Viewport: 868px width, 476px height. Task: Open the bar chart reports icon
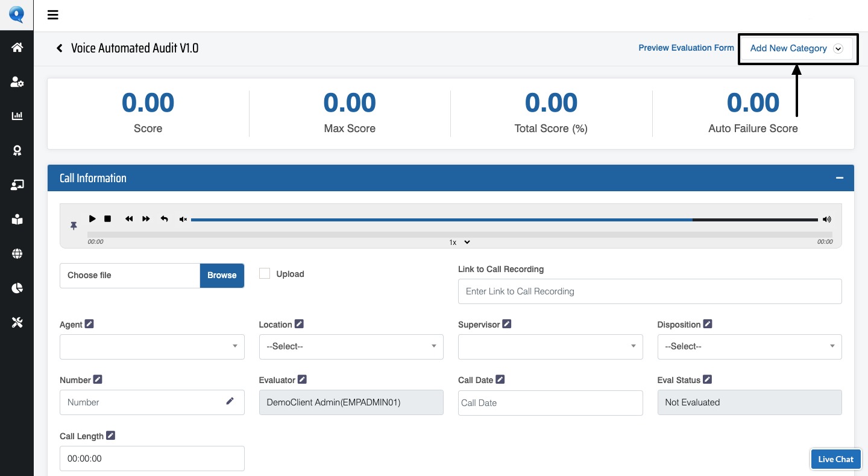17,116
